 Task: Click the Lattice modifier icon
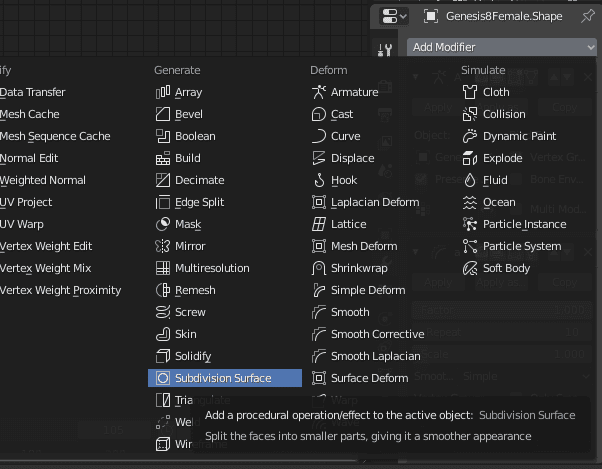click(x=319, y=224)
